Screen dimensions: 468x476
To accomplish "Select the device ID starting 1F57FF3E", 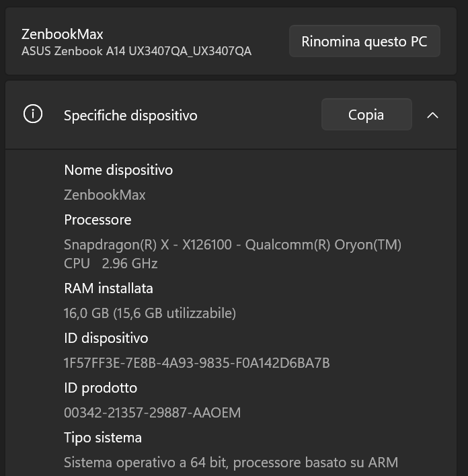I will [197, 363].
